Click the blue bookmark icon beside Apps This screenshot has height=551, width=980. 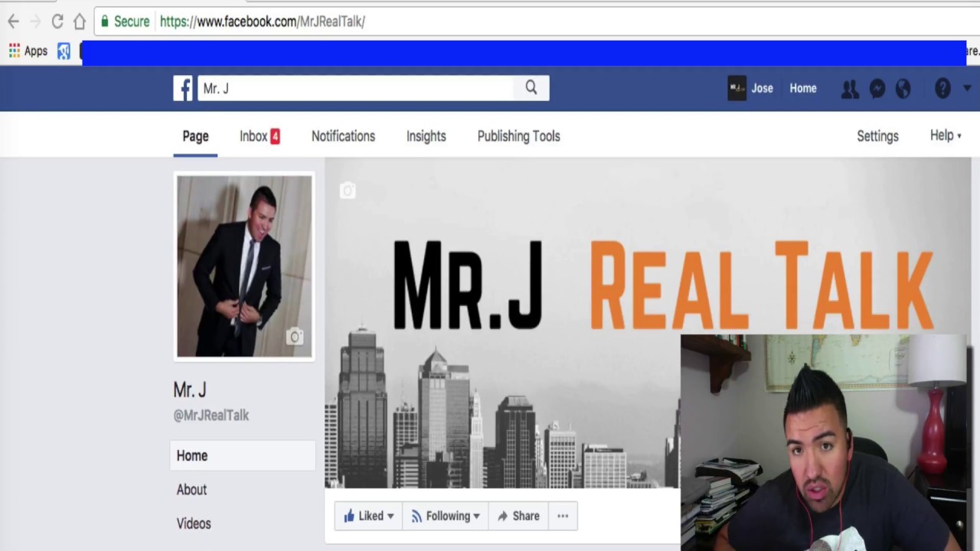(x=64, y=51)
